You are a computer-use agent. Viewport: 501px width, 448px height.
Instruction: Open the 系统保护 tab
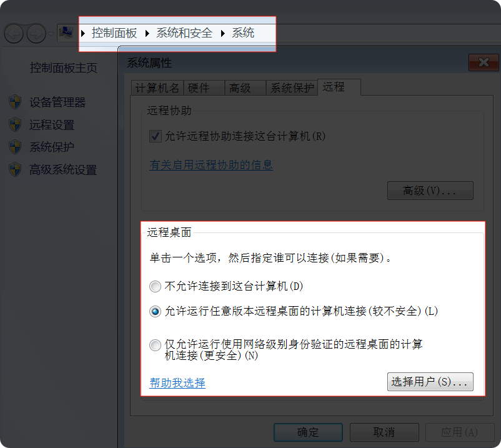291,88
